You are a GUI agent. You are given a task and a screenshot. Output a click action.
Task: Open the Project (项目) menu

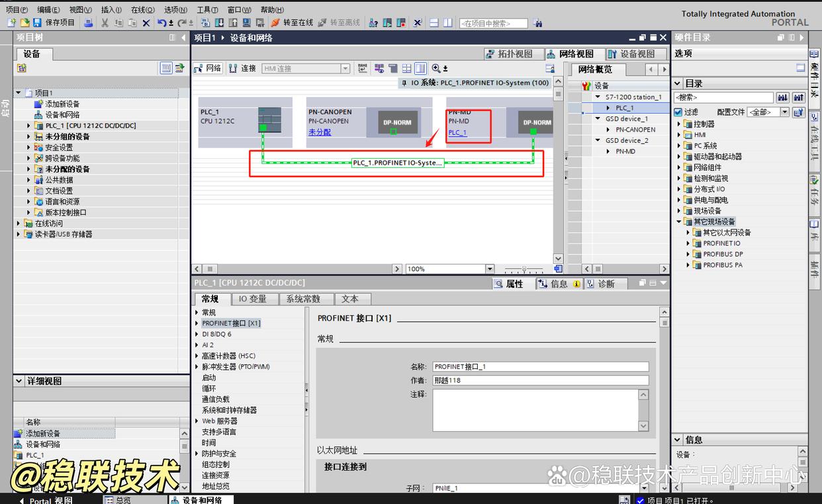17,9
